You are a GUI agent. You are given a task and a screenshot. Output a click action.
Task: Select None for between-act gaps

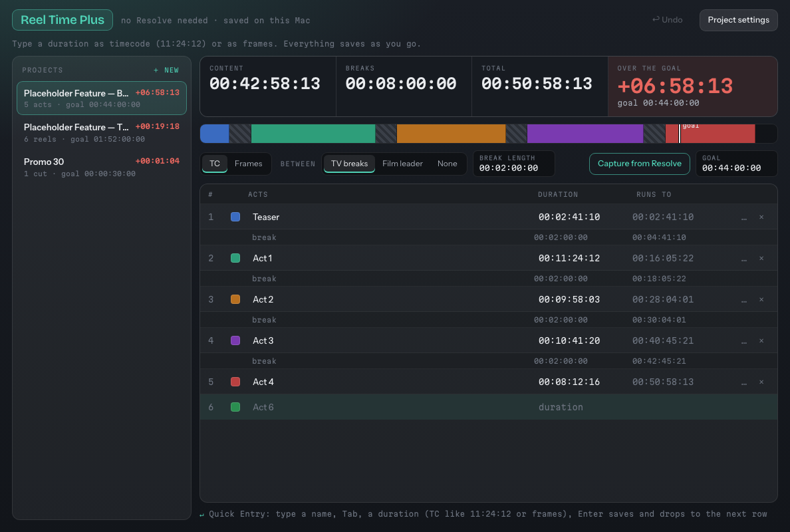(x=448, y=164)
